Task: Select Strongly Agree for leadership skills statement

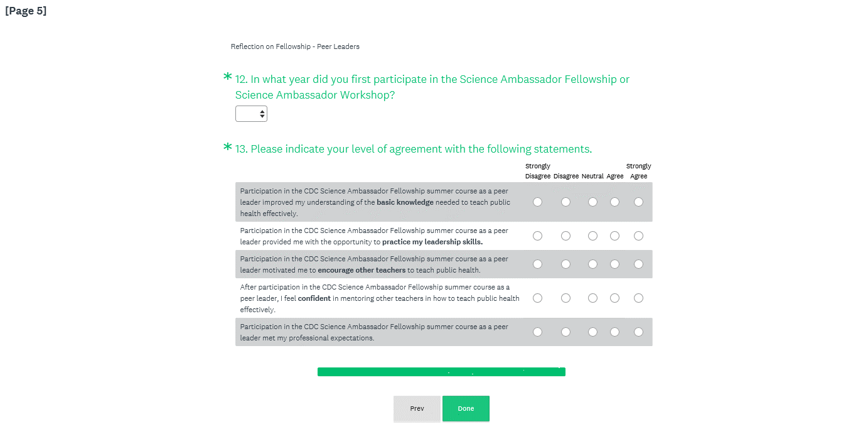Action: [x=638, y=236]
